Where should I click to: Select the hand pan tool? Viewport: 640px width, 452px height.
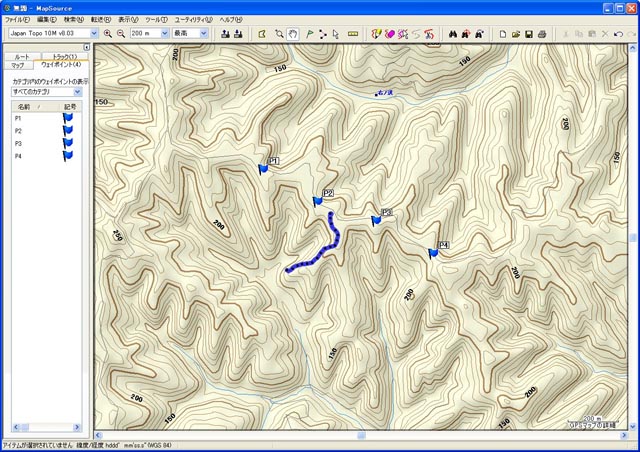pyautogui.click(x=292, y=33)
